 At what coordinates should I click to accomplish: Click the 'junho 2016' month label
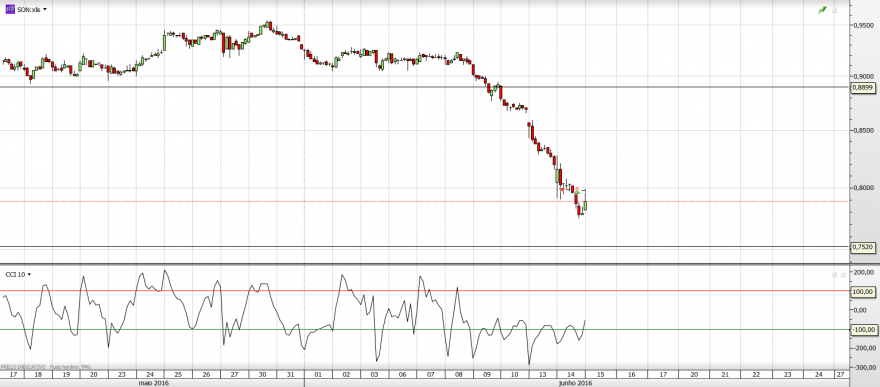[x=576, y=383]
